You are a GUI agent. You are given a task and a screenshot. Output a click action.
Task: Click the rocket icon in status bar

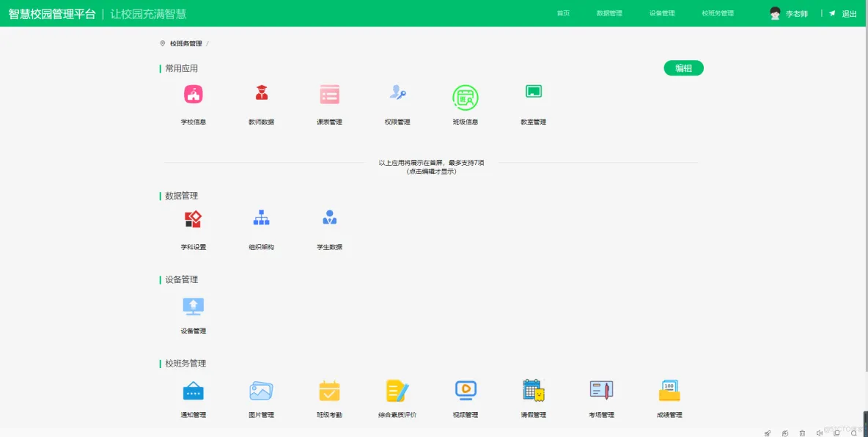point(768,433)
